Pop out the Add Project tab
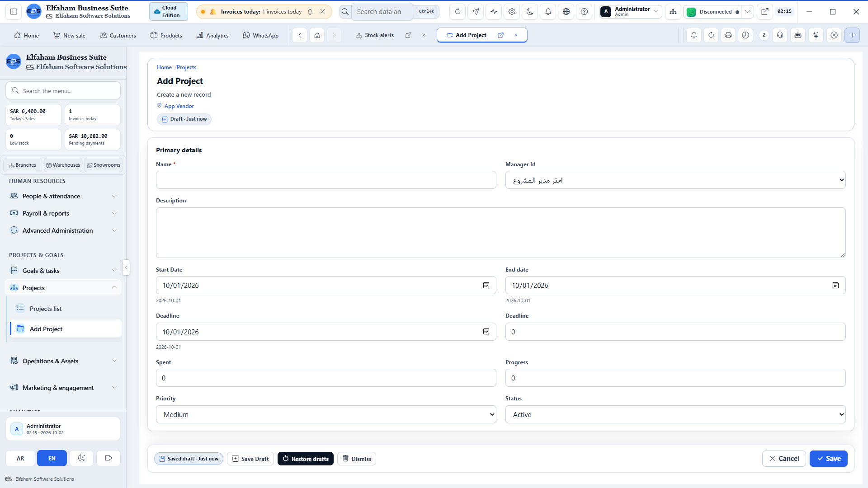The width and height of the screenshot is (868, 488). coord(500,35)
